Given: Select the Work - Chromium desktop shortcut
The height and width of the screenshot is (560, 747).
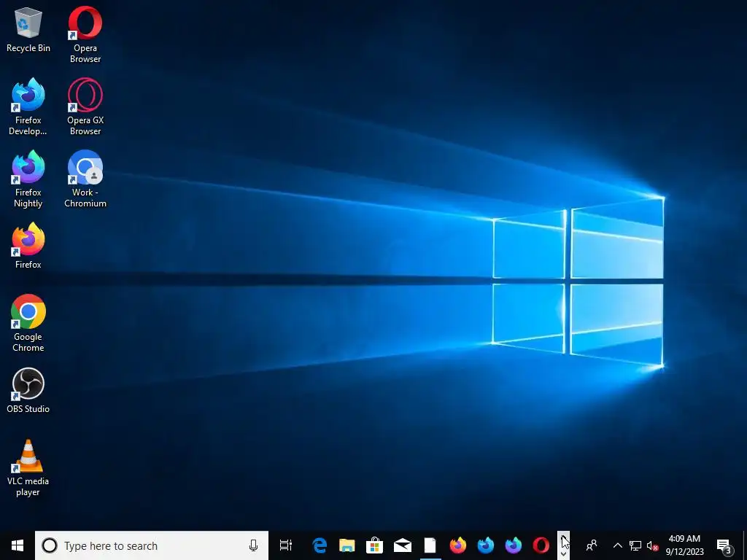Looking at the screenshot, I should click(85, 179).
